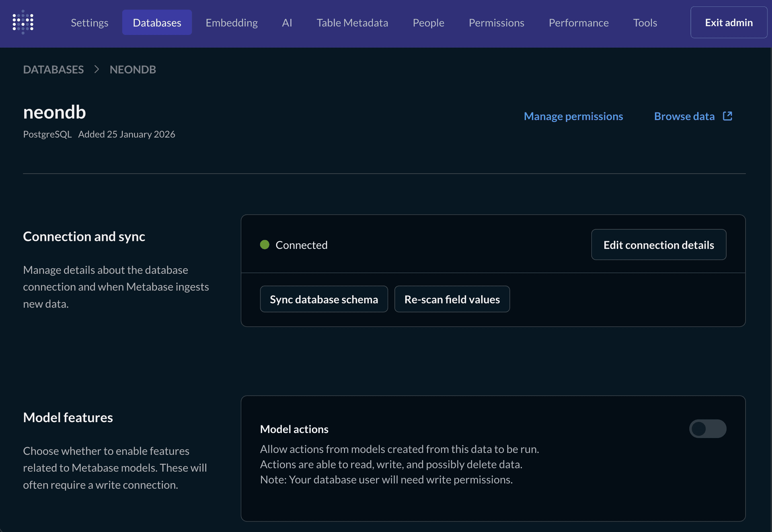The width and height of the screenshot is (772, 532).
Task: Click Browse data for neondb
Action: coord(684,116)
